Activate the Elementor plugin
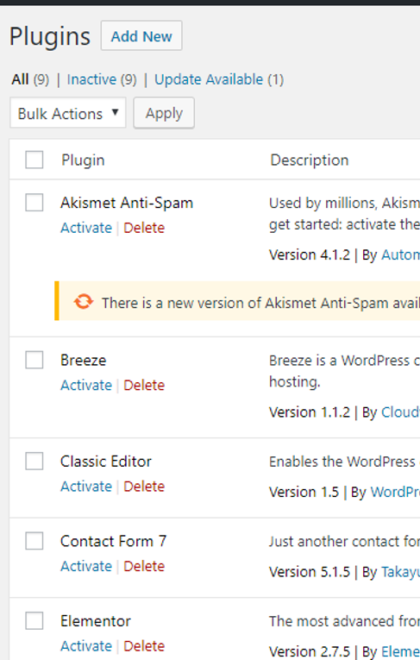 [86, 646]
